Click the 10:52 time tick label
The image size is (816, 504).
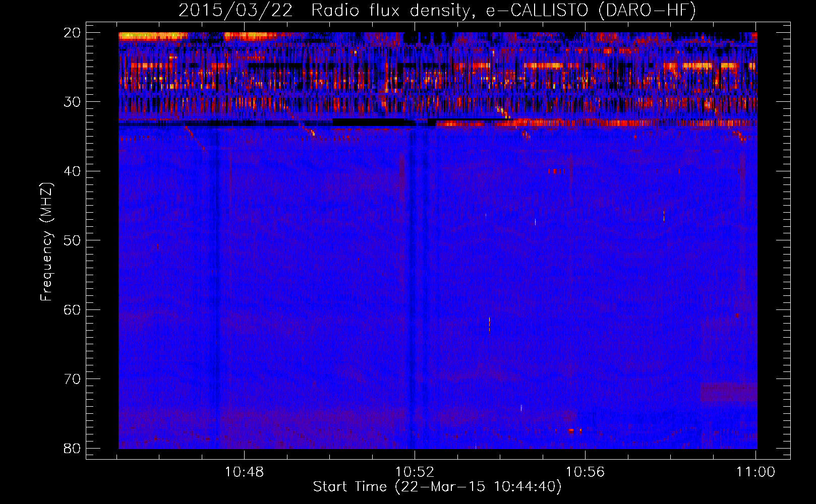coord(415,472)
